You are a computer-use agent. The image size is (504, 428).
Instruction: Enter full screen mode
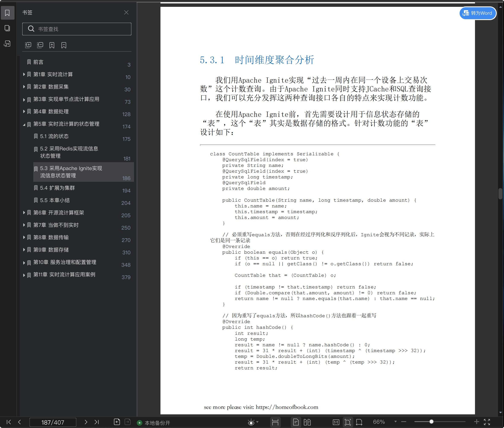pyautogui.click(x=487, y=422)
